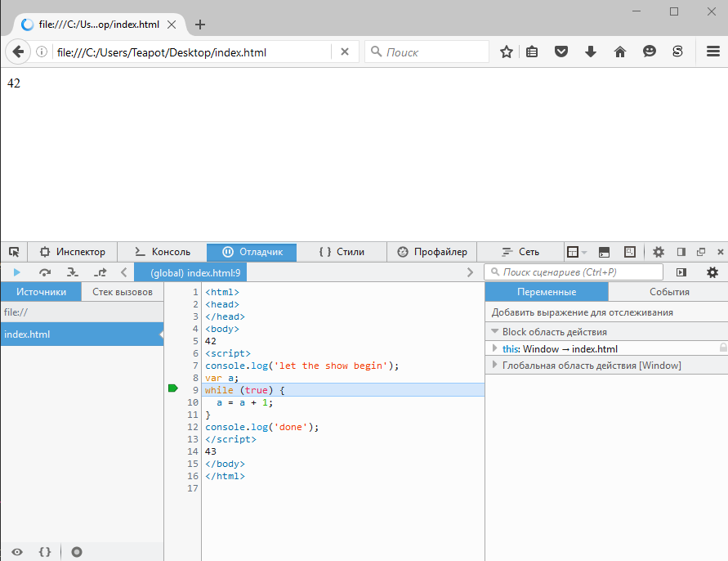
Task: Open the Downloads arrow icon
Action: click(x=590, y=52)
